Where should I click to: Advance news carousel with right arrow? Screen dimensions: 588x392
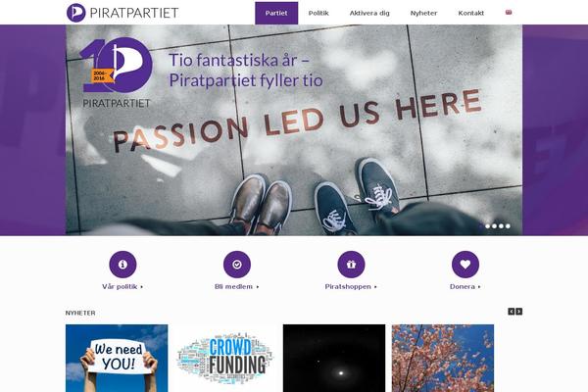[519, 312]
